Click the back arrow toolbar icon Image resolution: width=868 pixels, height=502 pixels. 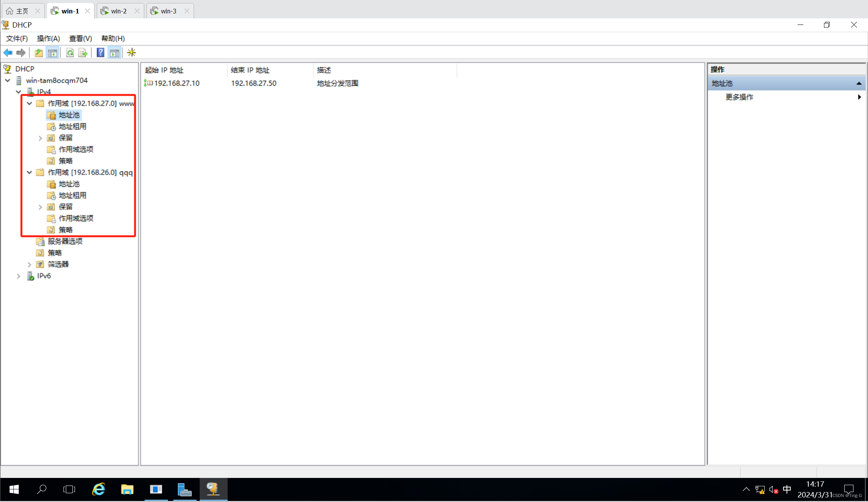click(x=8, y=52)
